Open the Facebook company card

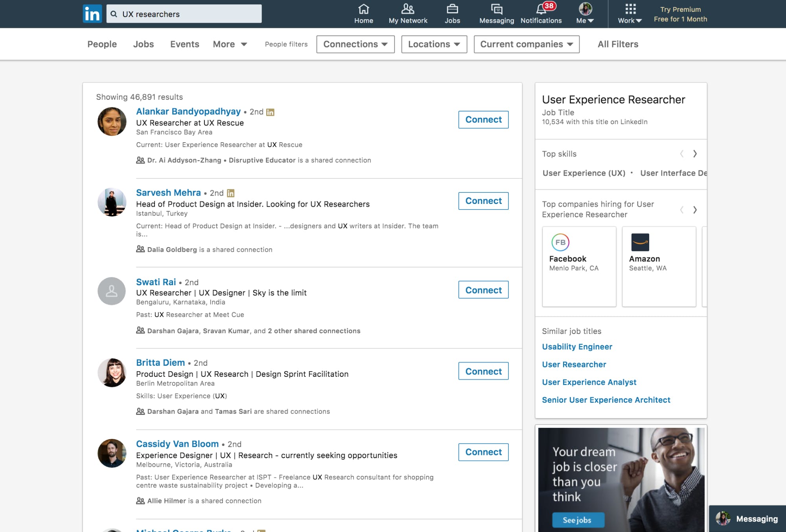click(579, 266)
